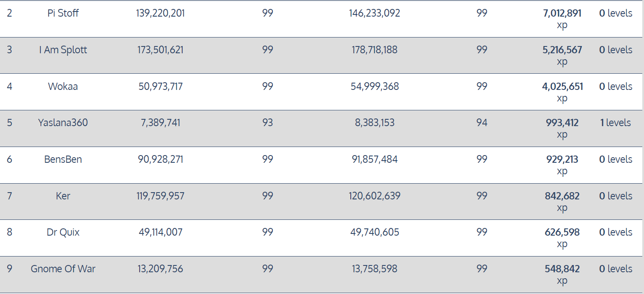Click the starting XP value 90,928,271
The width and height of the screenshot is (644, 294).
tap(160, 159)
